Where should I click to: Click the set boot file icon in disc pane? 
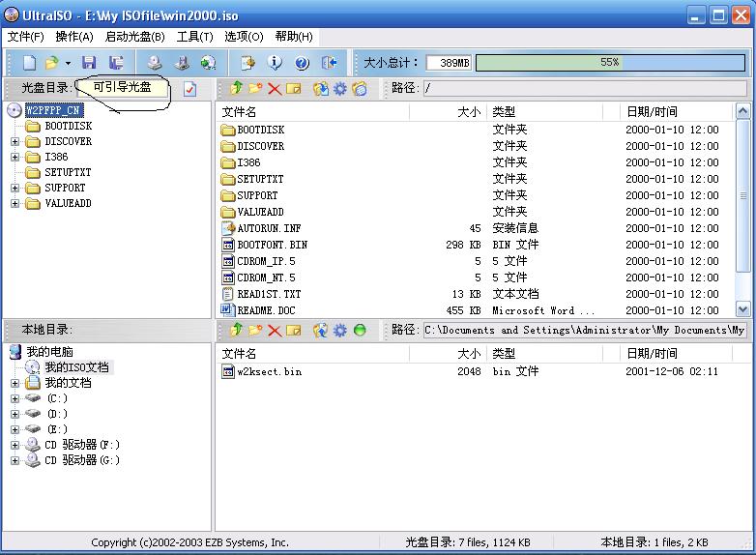[x=360, y=89]
